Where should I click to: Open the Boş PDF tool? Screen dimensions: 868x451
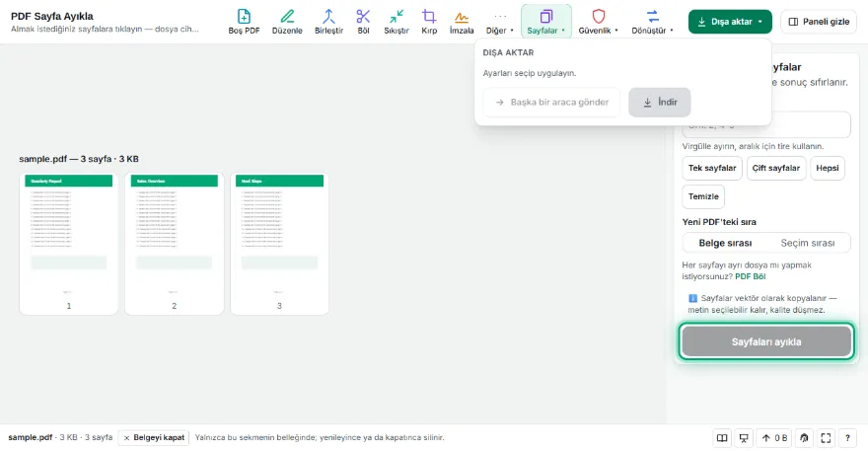tap(244, 22)
